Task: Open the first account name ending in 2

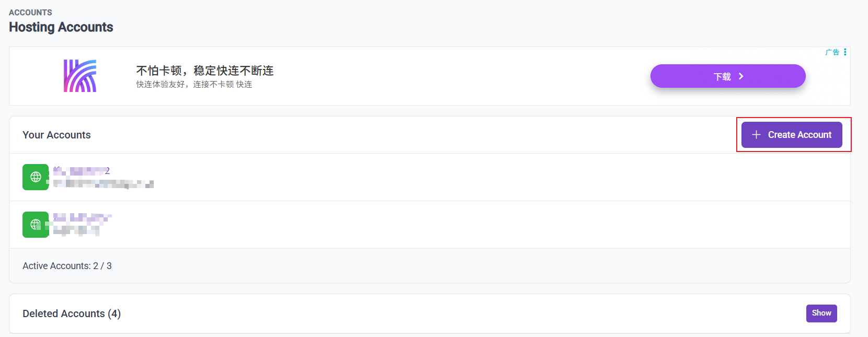Action: click(82, 171)
